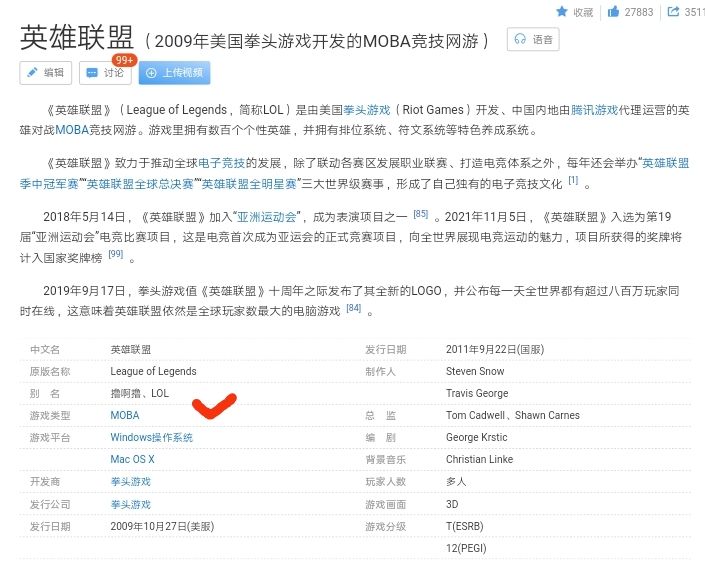
Task: Open the 腾讯游戏 link
Action: tap(594, 110)
